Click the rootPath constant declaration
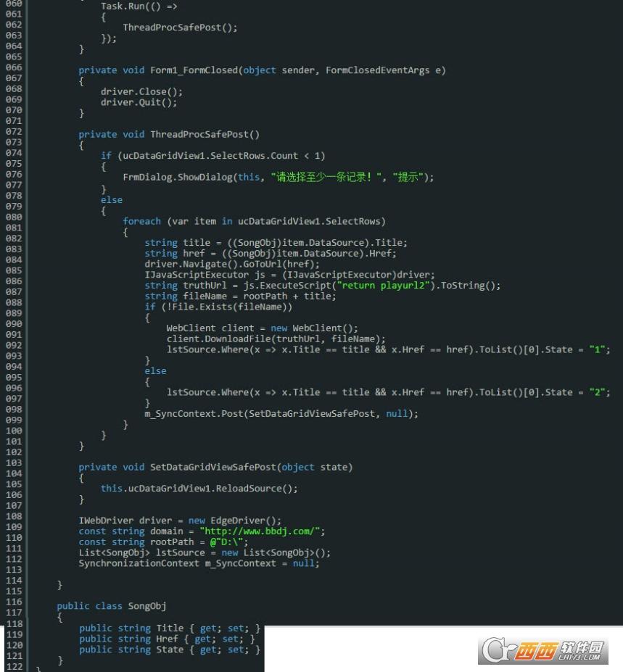The height and width of the screenshot is (672, 623). coord(163,542)
